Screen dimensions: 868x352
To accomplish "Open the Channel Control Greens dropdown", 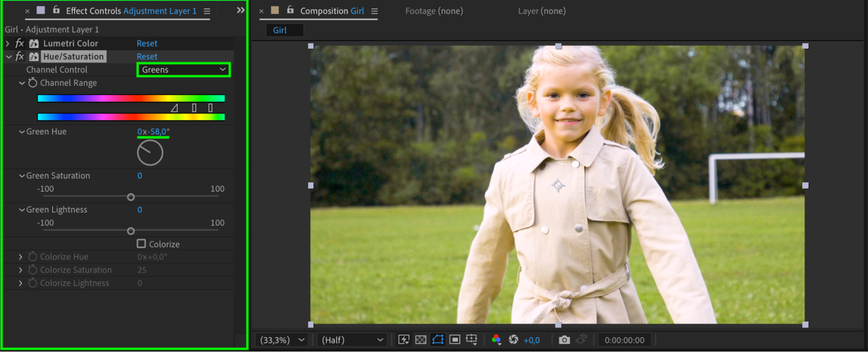I will coord(184,70).
